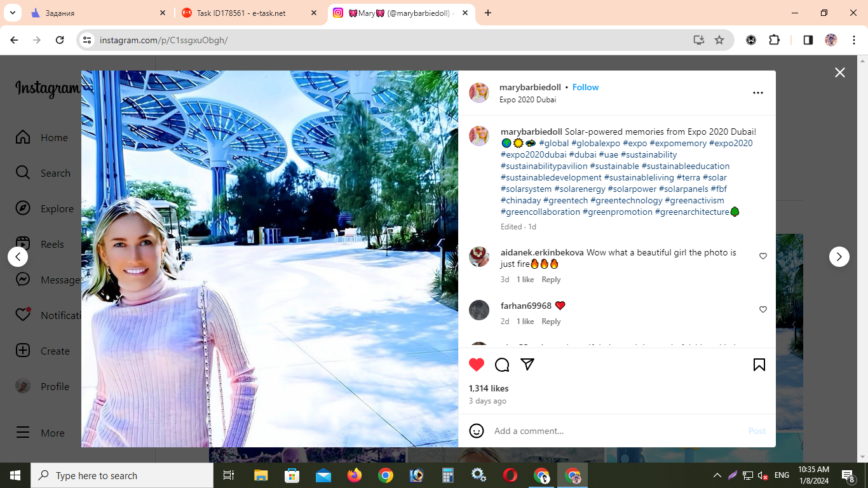Viewport: 868px width, 488px height.
Task: Open Reels in Instagram sidebar
Action: [x=39, y=244]
